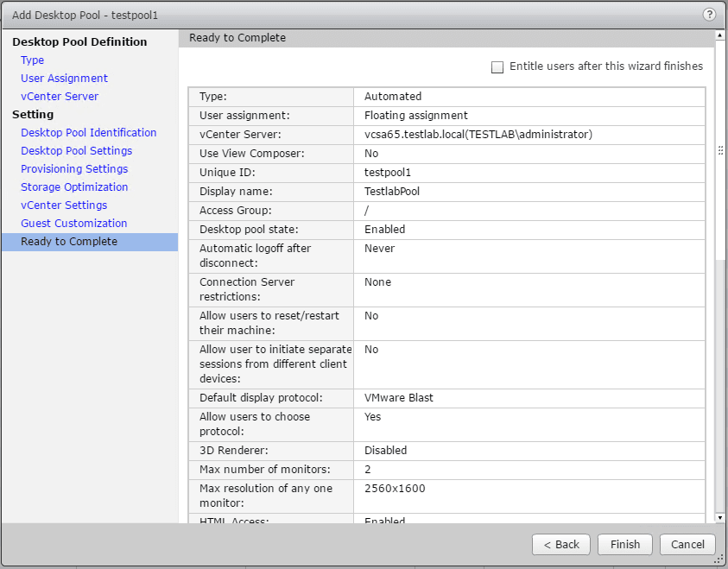The width and height of the screenshot is (728, 569).
Task: Open Storage Optimization step
Action: coord(74,187)
